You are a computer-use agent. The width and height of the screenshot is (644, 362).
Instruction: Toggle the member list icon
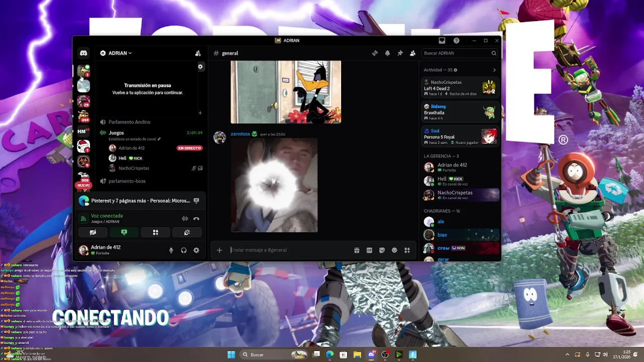tap(413, 53)
